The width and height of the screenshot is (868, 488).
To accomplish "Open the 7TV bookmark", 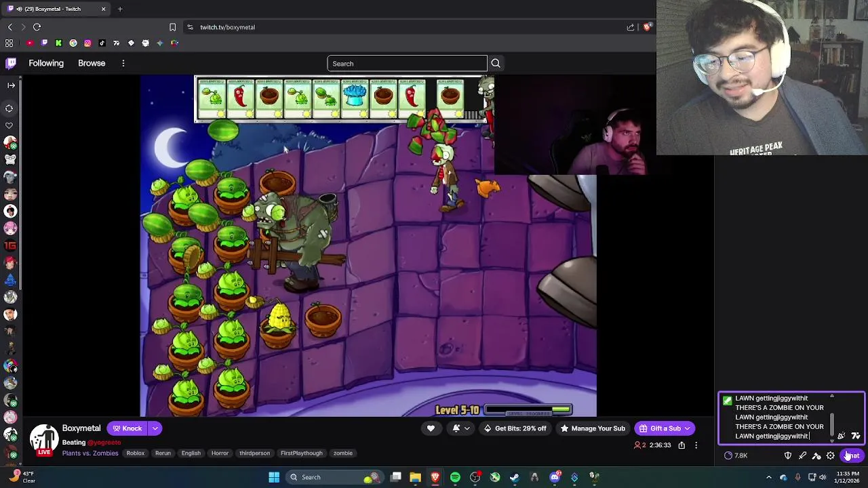I will (116, 43).
